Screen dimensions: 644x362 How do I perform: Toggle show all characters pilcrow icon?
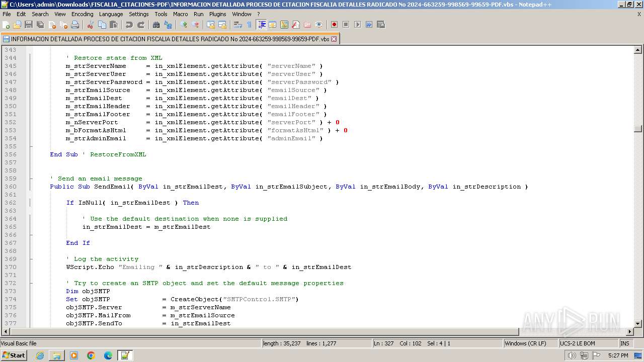(250, 25)
